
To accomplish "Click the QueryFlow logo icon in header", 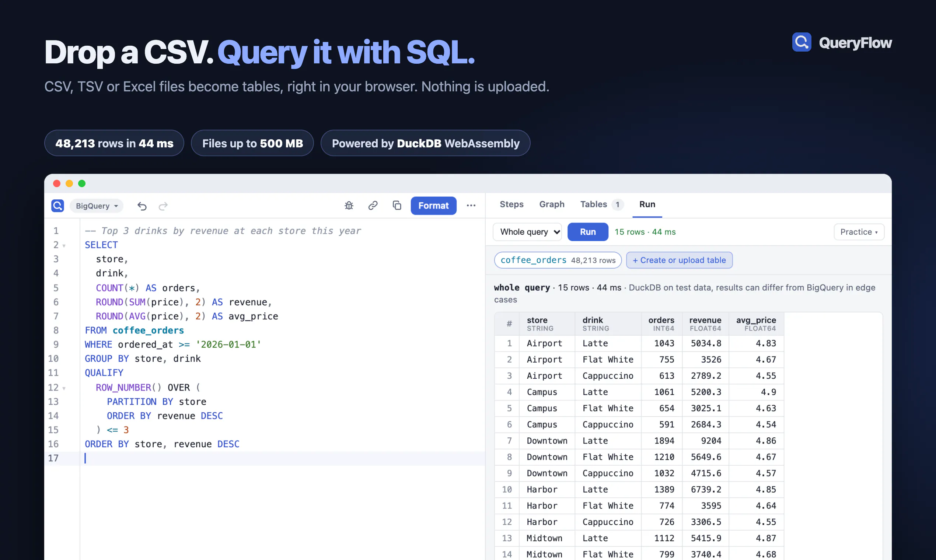I will coord(801,42).
